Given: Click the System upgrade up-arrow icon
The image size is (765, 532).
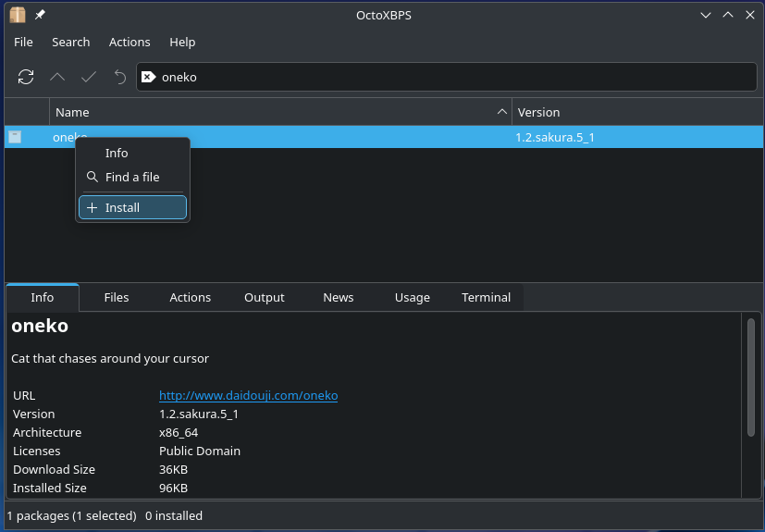Looking at the screenshot, I should click(57, 77).
